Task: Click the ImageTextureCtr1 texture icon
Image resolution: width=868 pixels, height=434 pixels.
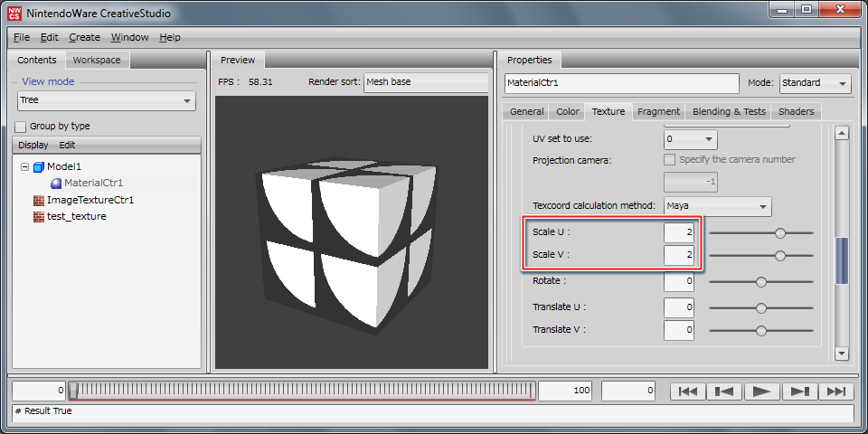Action: [x=38, y=200]
